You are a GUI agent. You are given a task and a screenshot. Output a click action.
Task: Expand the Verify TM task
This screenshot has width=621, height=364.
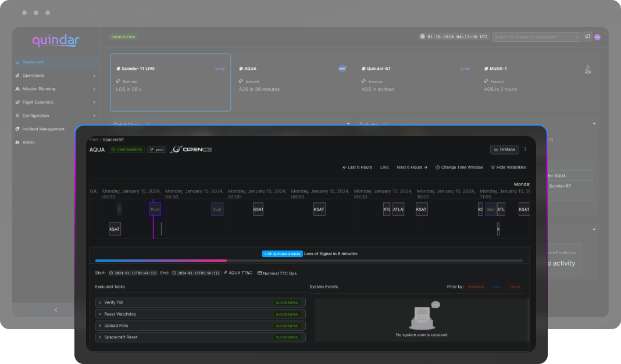pyautogui.click(x=201, y=302)
